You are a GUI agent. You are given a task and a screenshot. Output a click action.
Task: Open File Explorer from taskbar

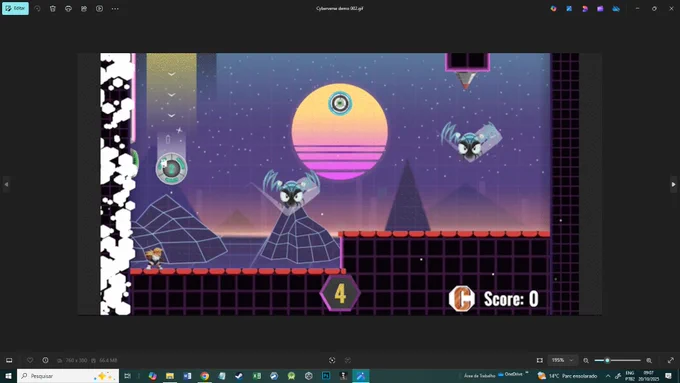pos(170,376)
